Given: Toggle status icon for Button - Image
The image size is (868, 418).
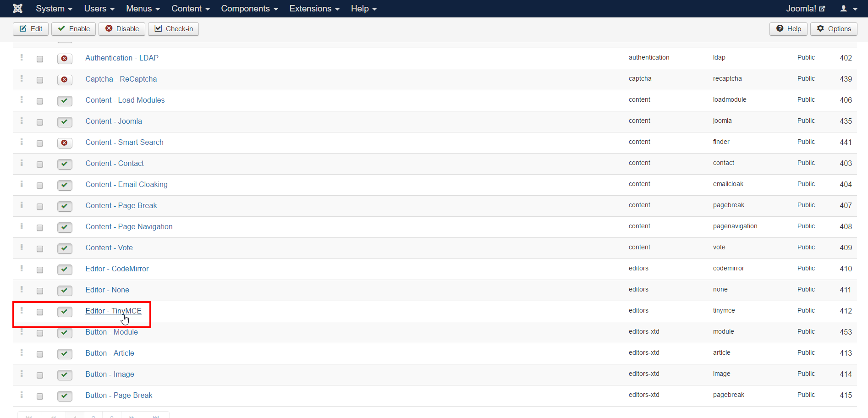Looking at the screenshot, I should [x=65, y=374].
